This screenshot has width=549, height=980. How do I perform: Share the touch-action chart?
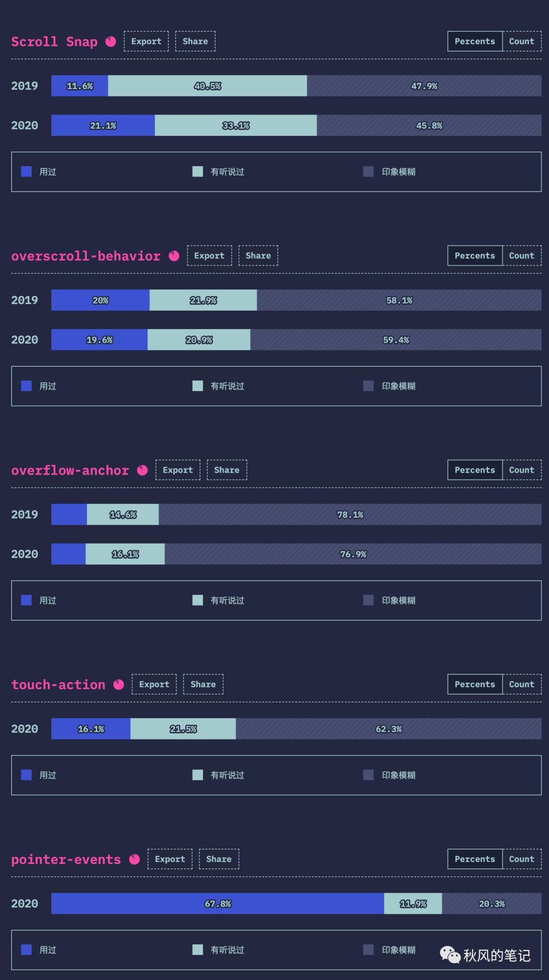(x=203, y=685)
